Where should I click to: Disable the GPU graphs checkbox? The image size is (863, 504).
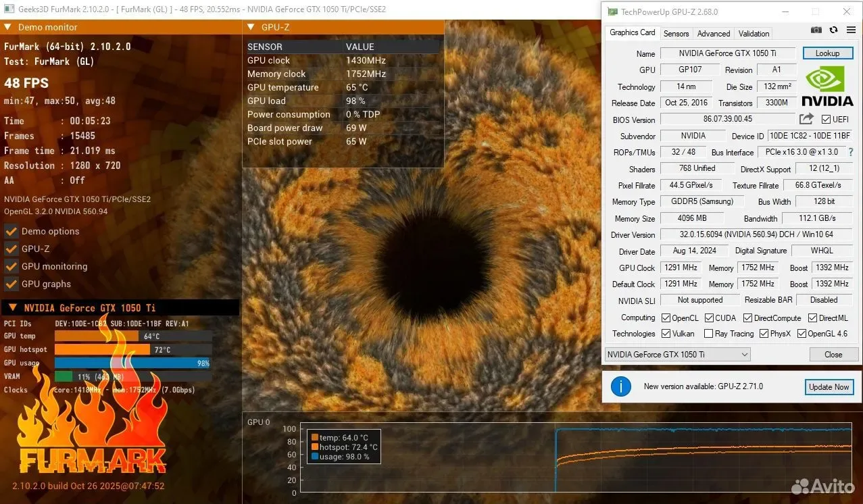(11, 284)
